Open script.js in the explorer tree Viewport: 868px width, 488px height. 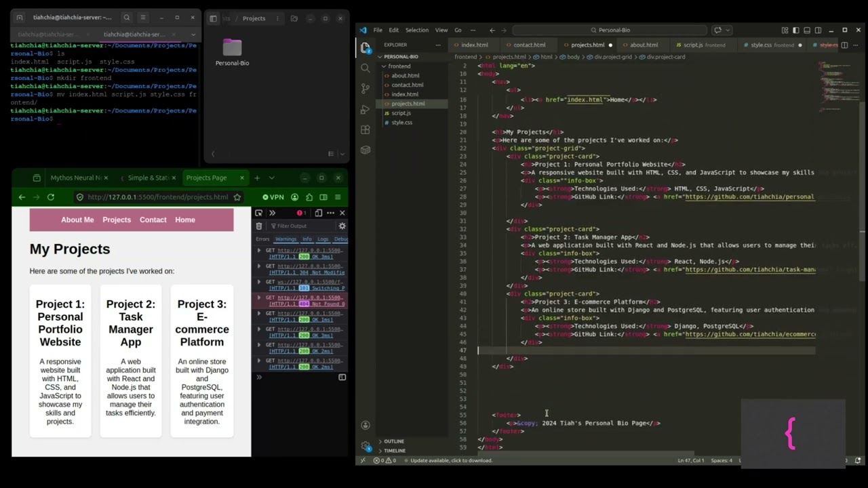(401, 113)
